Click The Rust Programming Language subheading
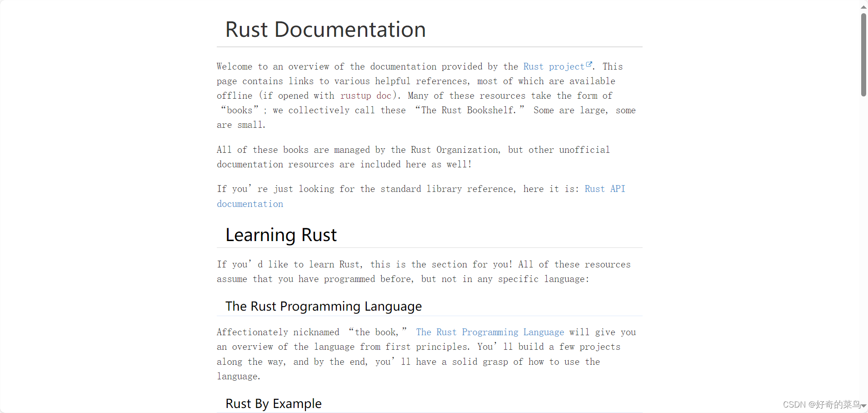Image resolution: width=868 pixels, height=413 pixels. pos(324,306)
